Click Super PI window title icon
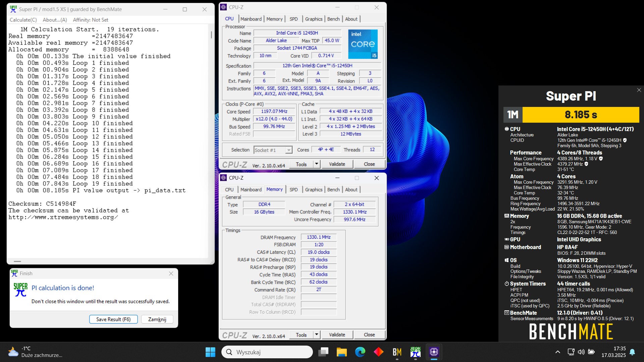The height and width of the screenshot is (362, 644). 13,9
